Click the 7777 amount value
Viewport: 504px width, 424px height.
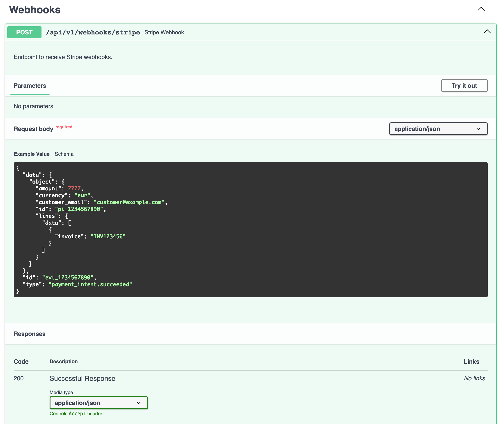[74, 188]
